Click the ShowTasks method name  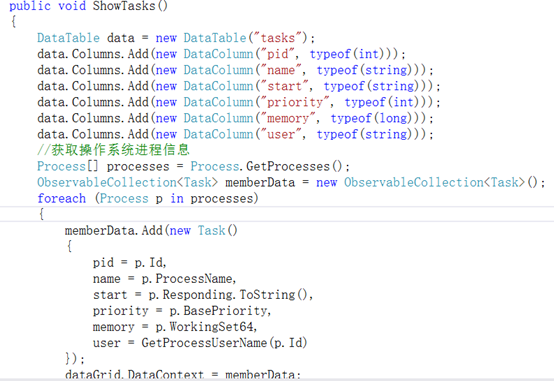point(124,6)
